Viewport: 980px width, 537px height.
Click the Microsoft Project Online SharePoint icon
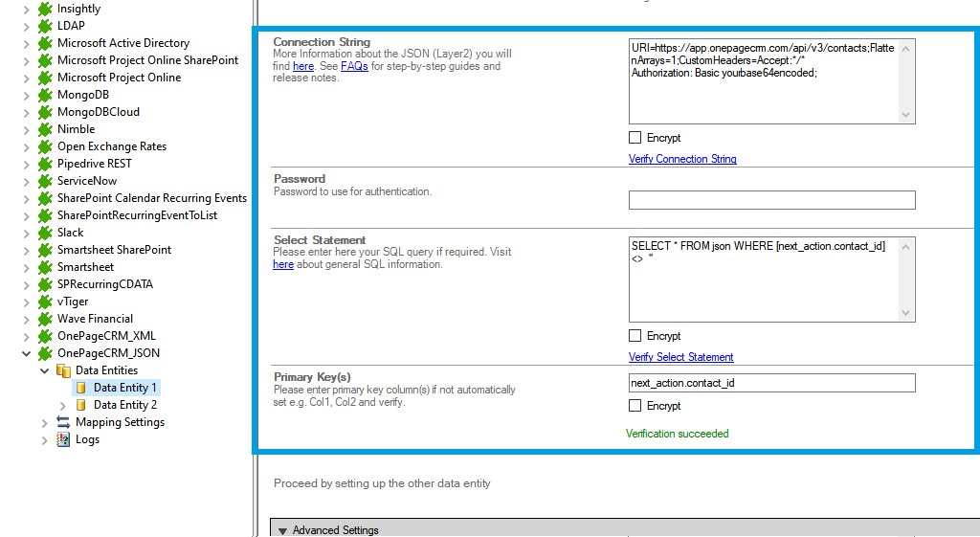(45, 60)
